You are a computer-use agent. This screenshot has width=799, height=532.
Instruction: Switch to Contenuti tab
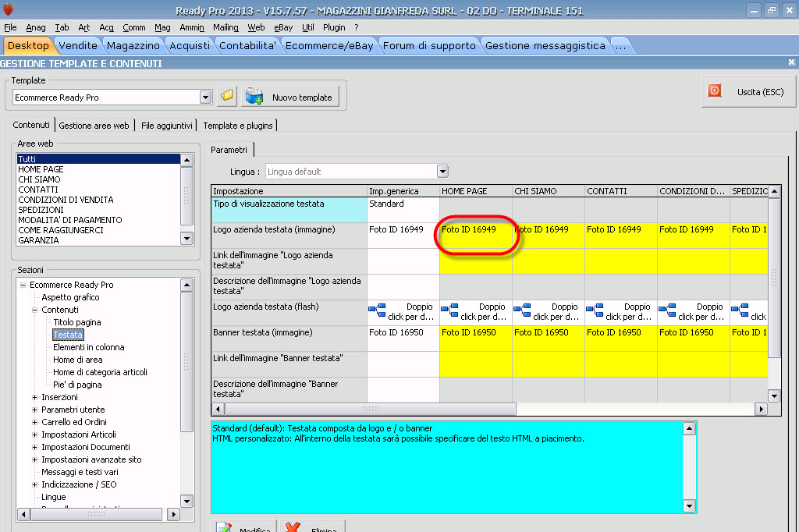coord(31,125)
